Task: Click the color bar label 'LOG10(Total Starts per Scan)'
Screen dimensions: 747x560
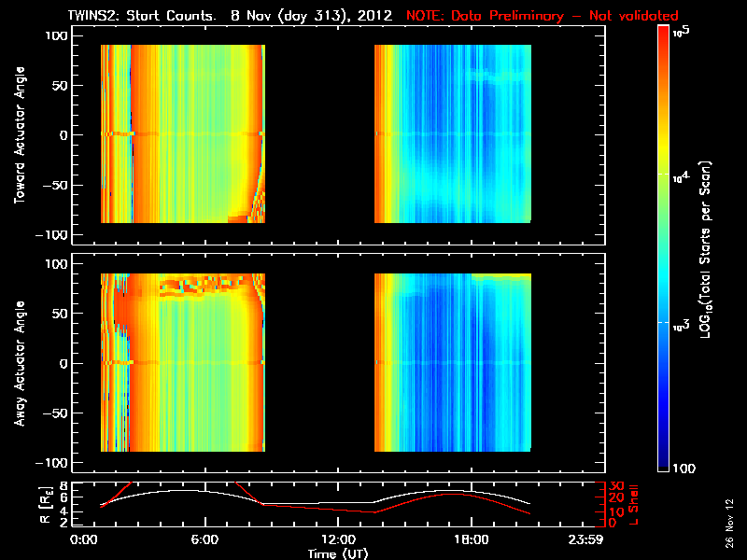Action: click(706, 249)
